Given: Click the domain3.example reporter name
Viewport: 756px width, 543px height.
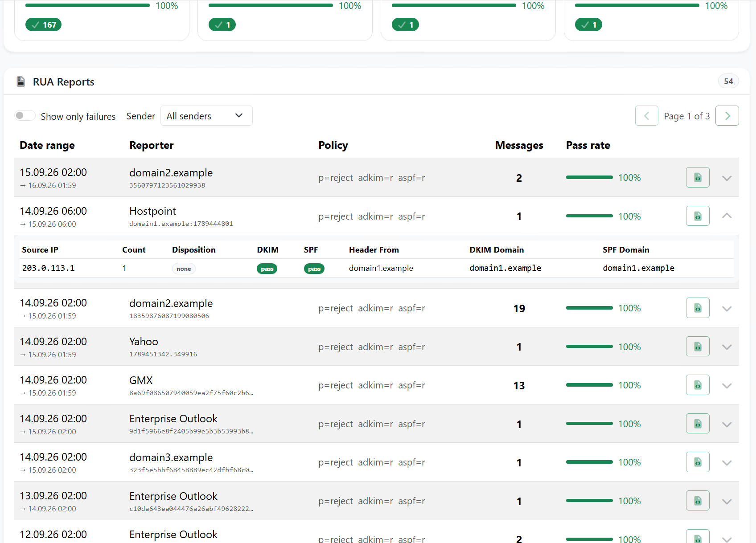Looking at the screenshot, I should click(x=171, y=457).
